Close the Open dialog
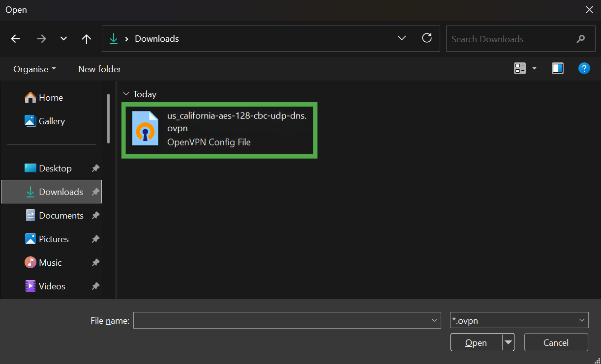Image resolution: width=601 pixels, height=364 pixels. click(x=589, y=9)
